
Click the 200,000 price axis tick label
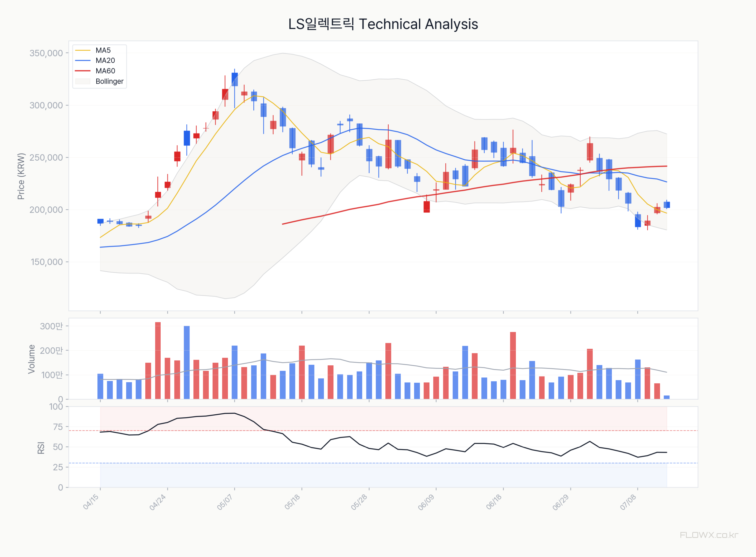46,210
